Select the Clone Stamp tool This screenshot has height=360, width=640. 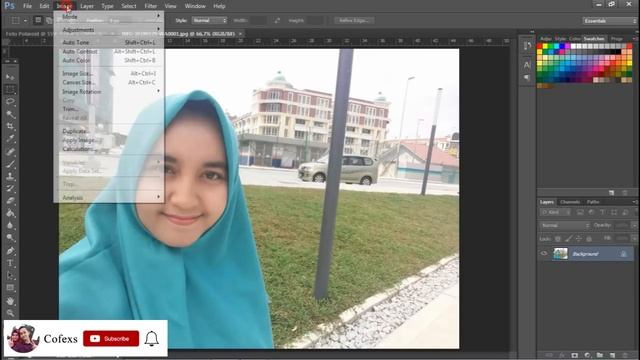(x=10, y=176)
